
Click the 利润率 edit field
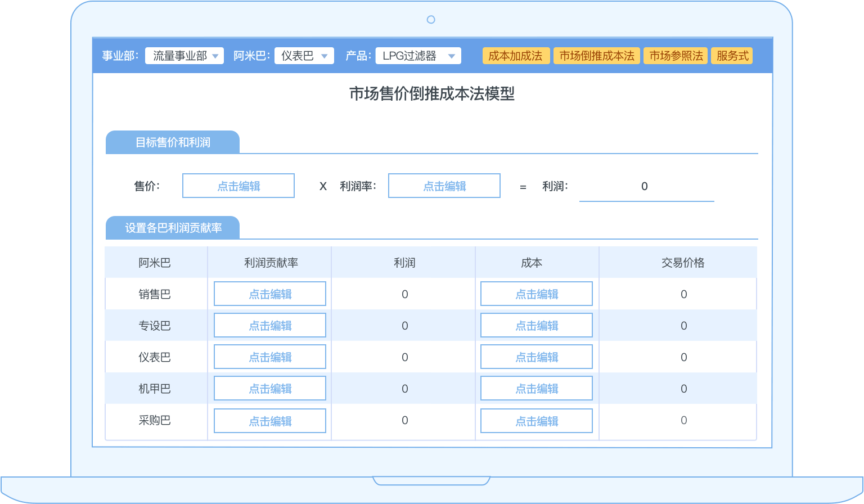(x=444, y=186)
